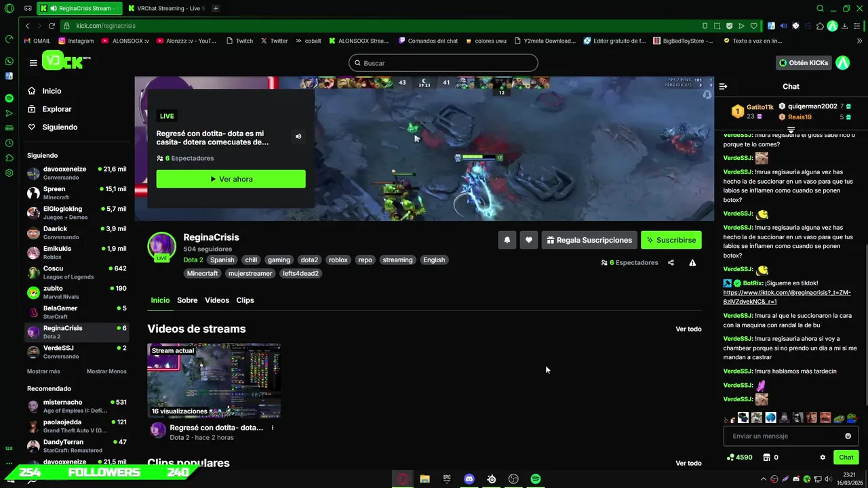Open VerdeSSJ channel in following list

point(77,352)
